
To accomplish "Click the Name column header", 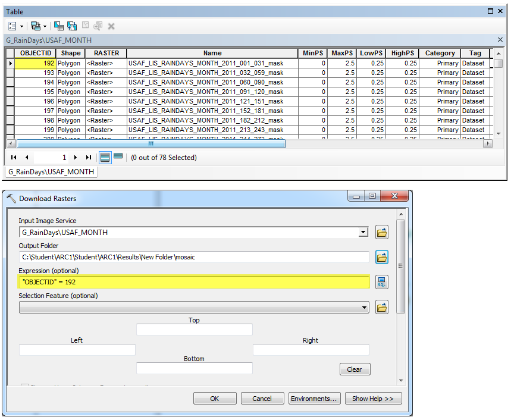I will tap(212, 53).
